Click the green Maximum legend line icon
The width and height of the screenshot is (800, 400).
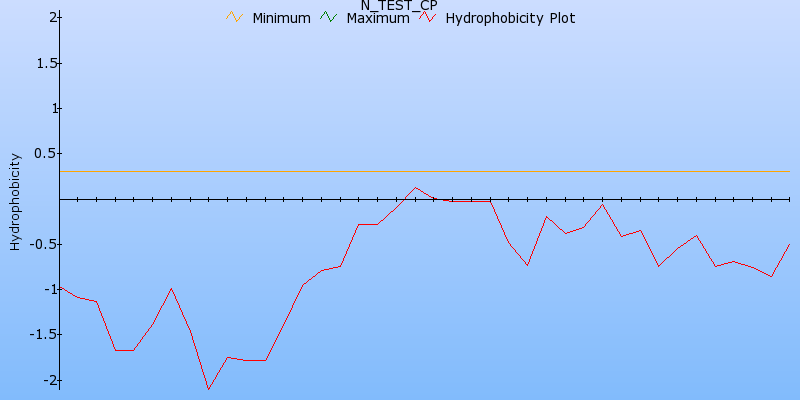pyautogui.click(x=329, y=17)
